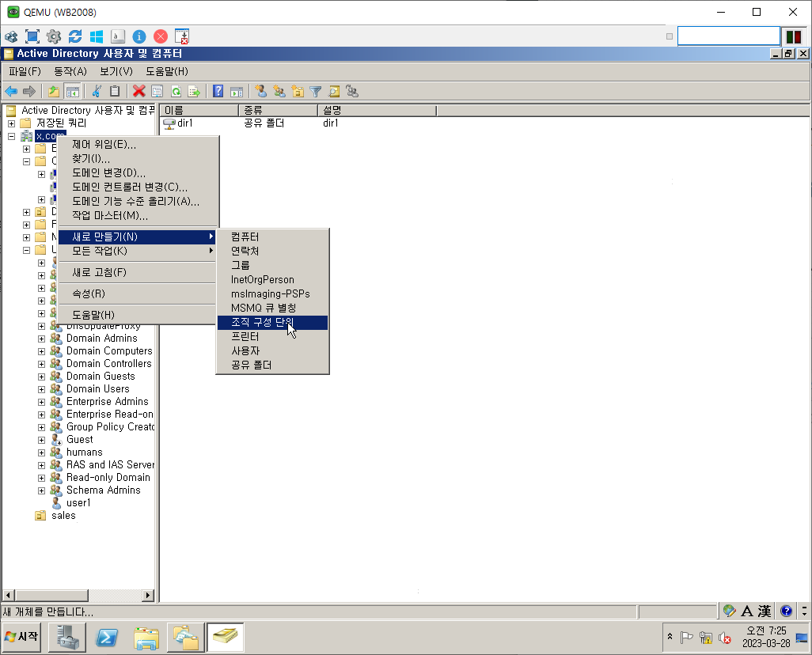The width and height of the screenshot is (812, 655).
Task: Toggle the console tree show/hide icon
Action: point(73,92)
